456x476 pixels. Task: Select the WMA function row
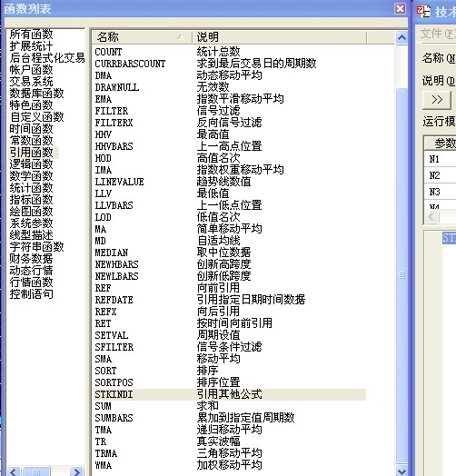click(x=229, y=466)
